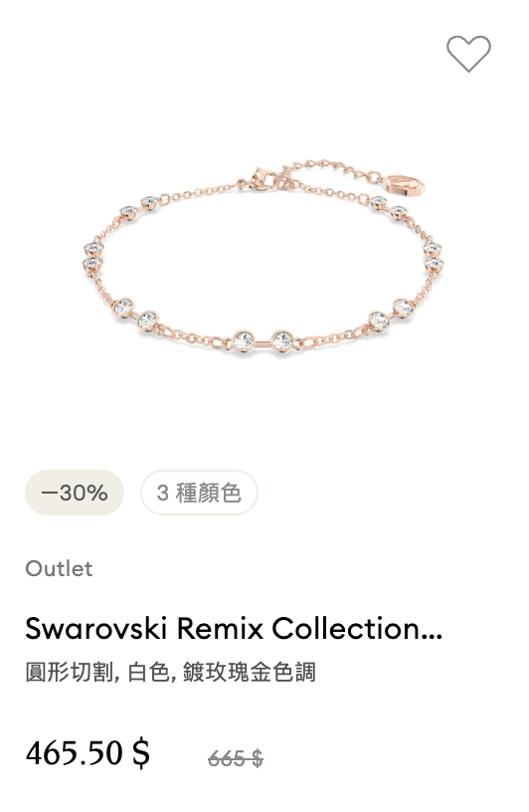Screen dimensions: 529x812
Task: Open the 3 種顏色 color options badge
Action: [x=199, y=493]
